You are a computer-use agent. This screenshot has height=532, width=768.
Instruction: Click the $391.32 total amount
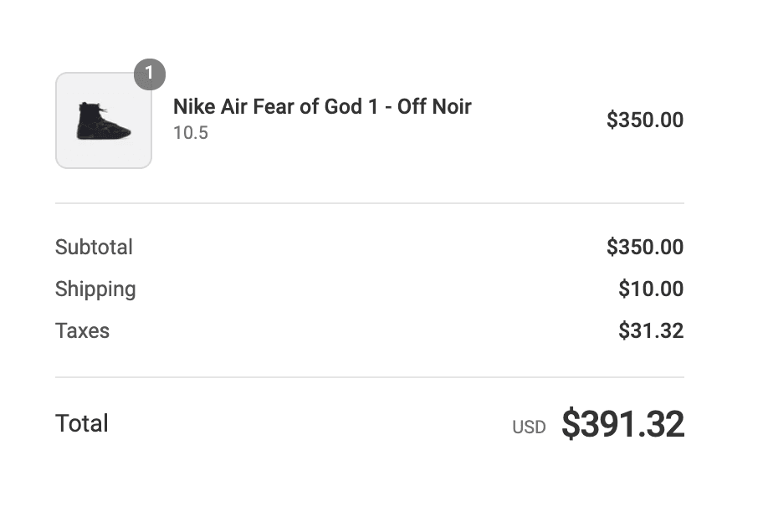click(622, 424)
